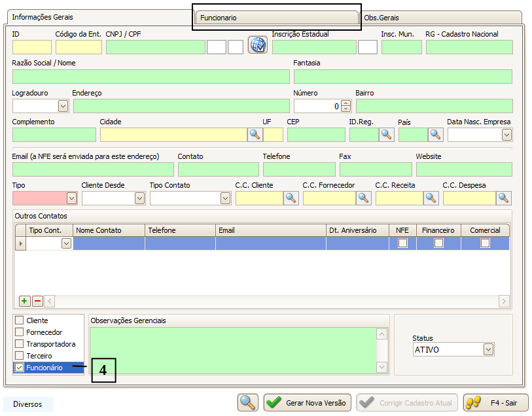Click the ID.Reg. search magnifier icon
532x416 pixels.
pos(387,135)
